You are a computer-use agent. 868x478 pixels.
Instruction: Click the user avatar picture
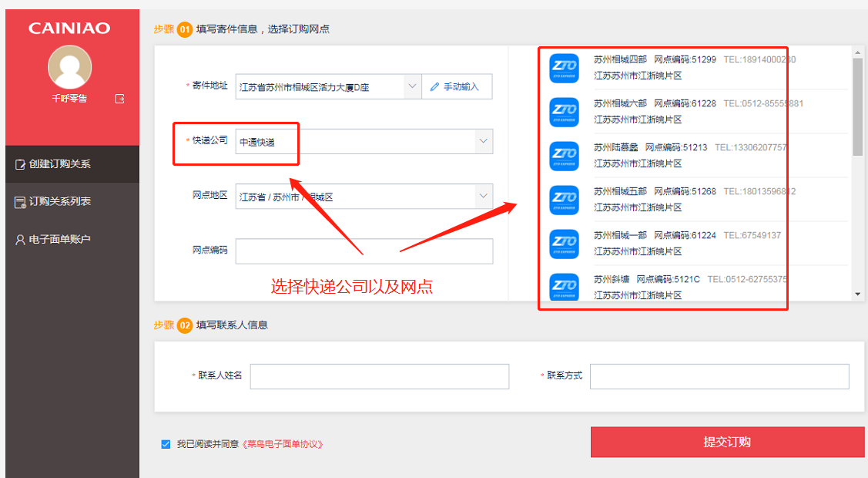70,67
